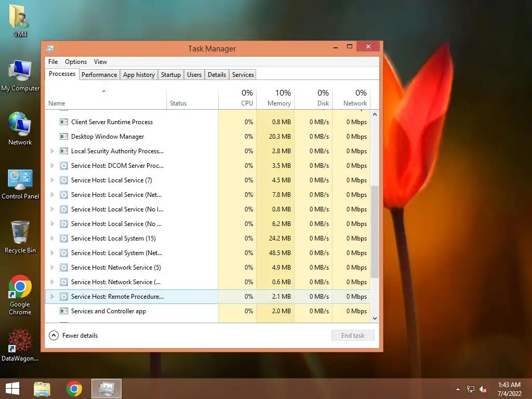Screen dimensions: 532x399
Task: Click the gear icon of Service Host: Network Service (5)
Action: 64,268
